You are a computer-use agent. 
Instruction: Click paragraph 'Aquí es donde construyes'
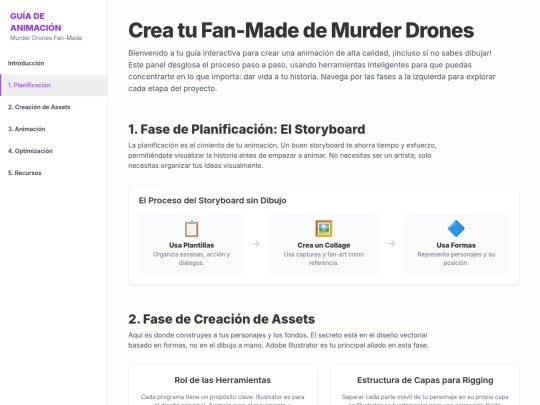(278, 340)
